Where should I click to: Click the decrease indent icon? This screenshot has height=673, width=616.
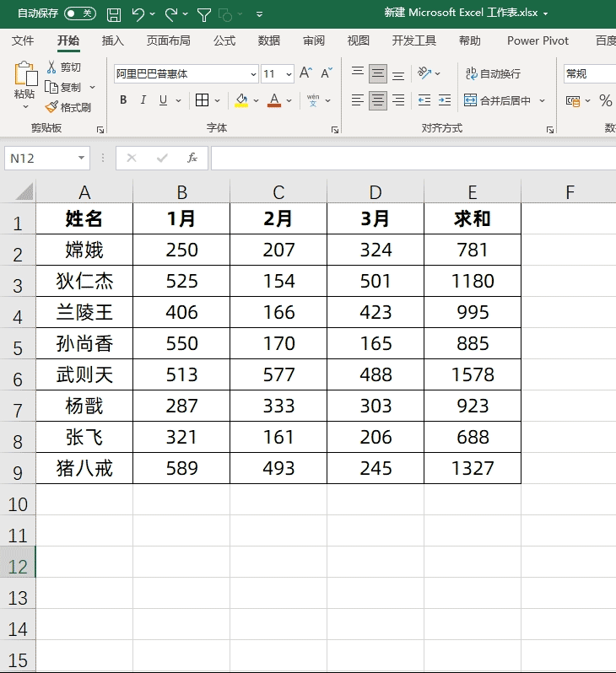click(424, 100)
